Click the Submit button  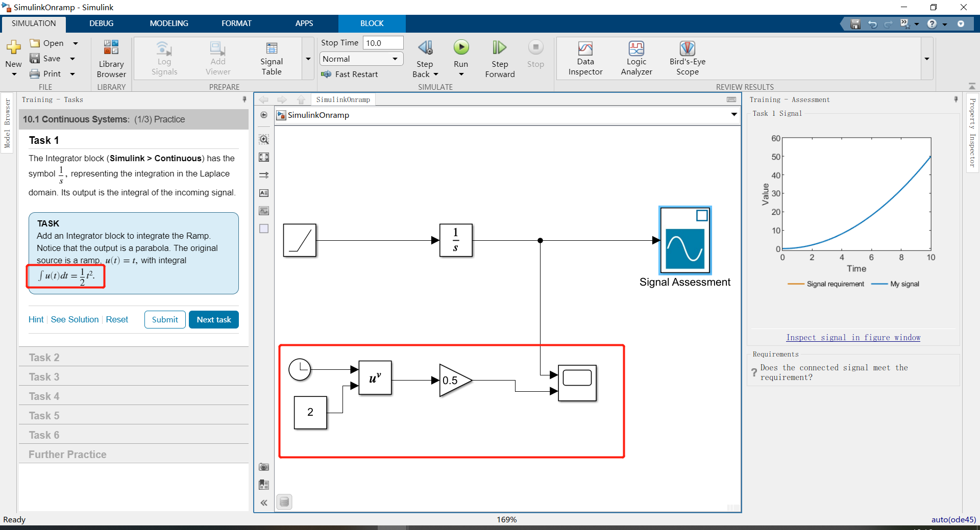(x=164, y=319)
